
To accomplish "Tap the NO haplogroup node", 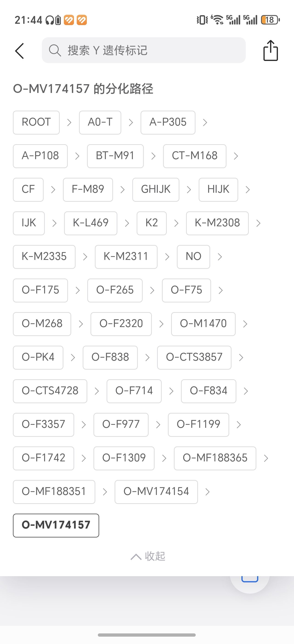I will tap(193, 257).
